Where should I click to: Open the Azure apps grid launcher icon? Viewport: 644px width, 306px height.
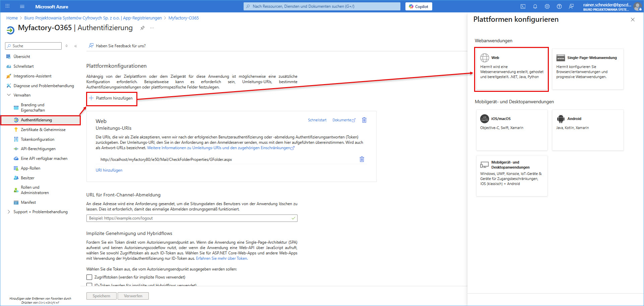coord(7,6)
